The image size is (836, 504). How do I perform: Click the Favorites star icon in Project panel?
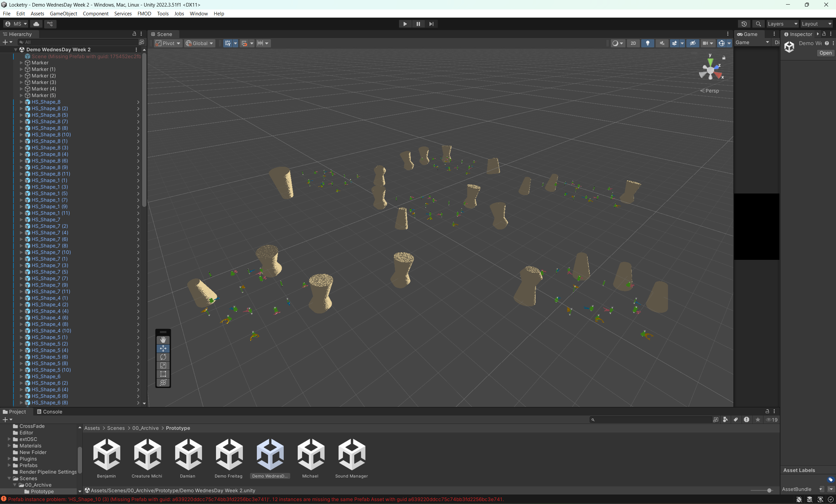[758, 420]
